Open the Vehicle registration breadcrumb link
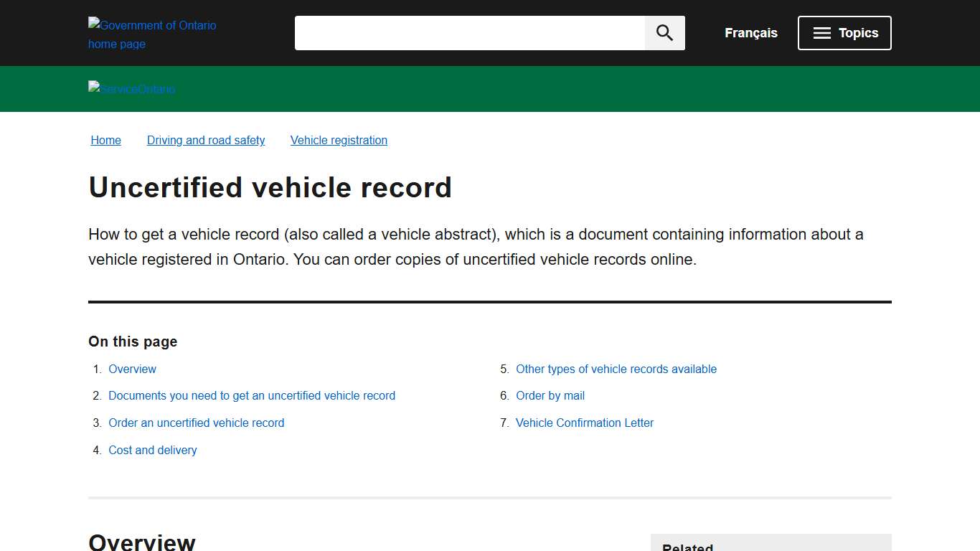This screenshot has height=551, width=980. pos(339,140)
